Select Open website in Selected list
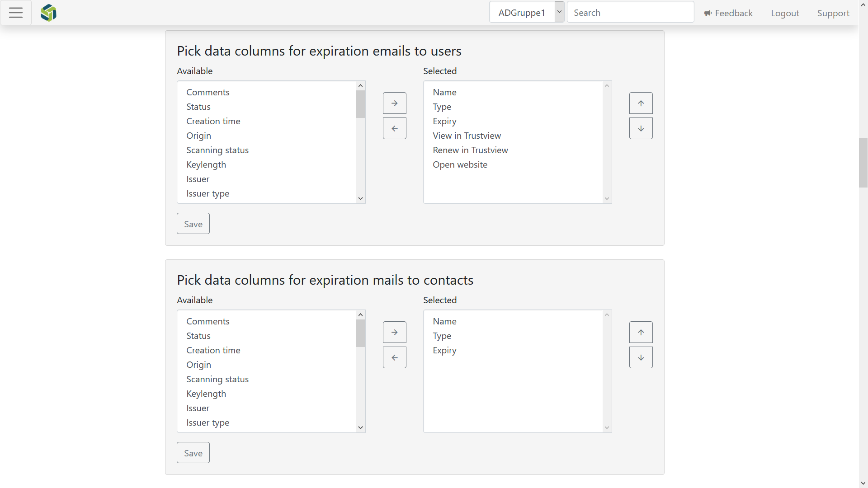 click(x=513, y=164)
